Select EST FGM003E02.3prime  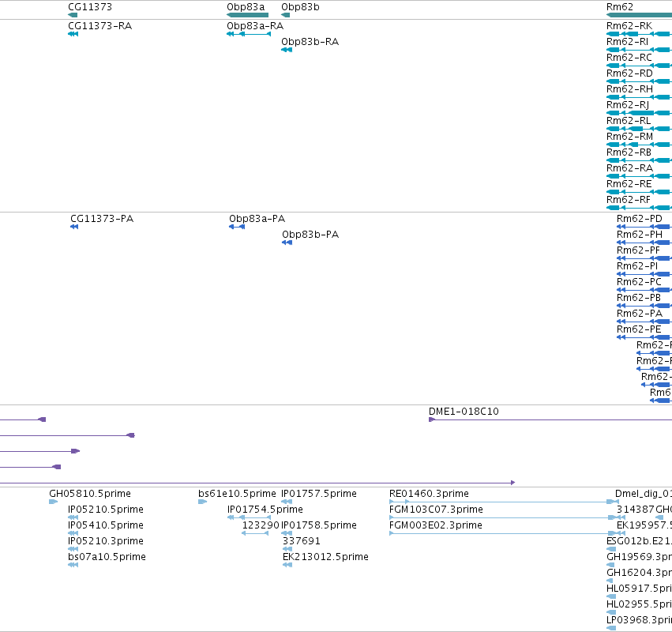coord(435,525)
